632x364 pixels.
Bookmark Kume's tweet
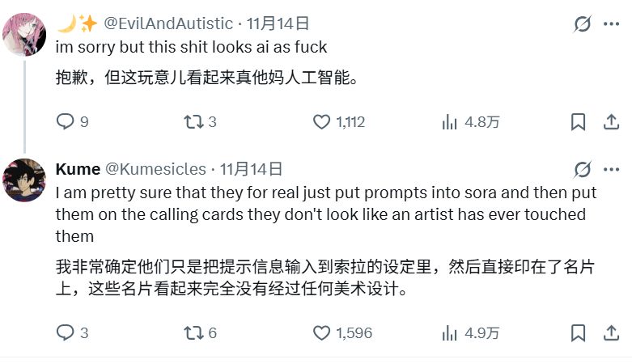578,333
